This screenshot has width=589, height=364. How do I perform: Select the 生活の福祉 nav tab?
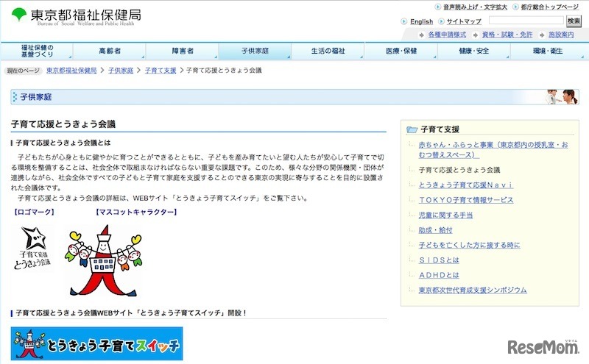click(328, 51)
